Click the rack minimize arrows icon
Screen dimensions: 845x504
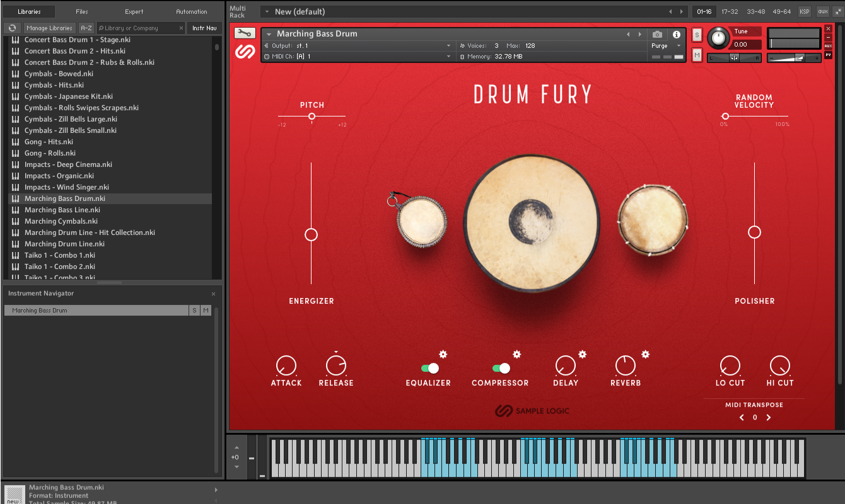pyautogui.click(x=837, y=11)
